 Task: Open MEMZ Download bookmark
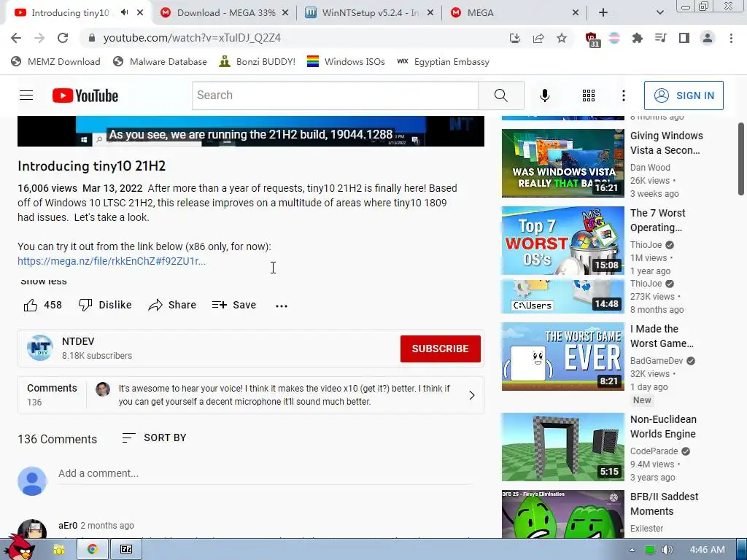coord(55,61)
